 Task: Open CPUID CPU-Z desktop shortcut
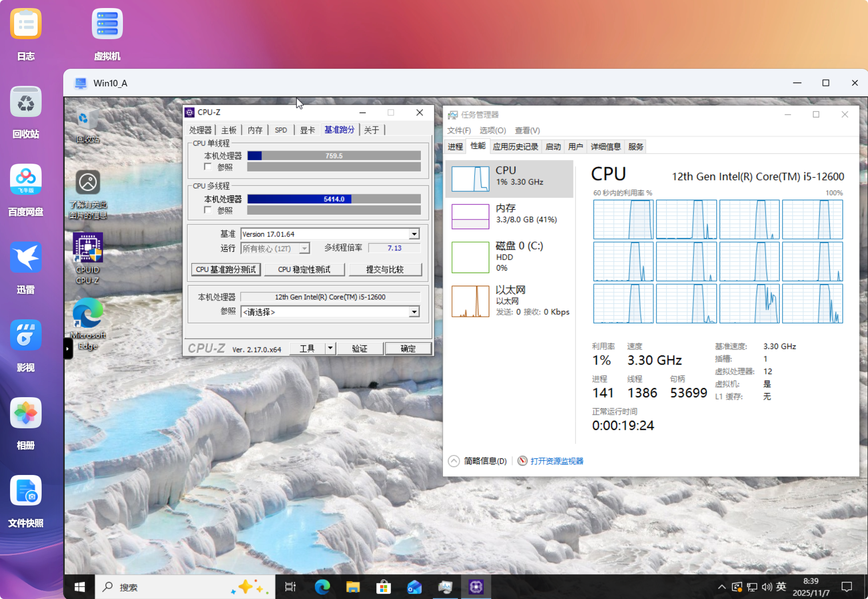pos(88,249)
